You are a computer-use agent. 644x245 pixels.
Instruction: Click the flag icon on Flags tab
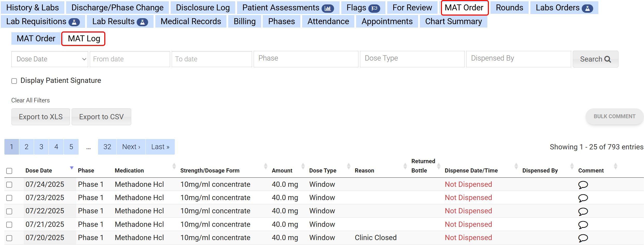(374, 9)
